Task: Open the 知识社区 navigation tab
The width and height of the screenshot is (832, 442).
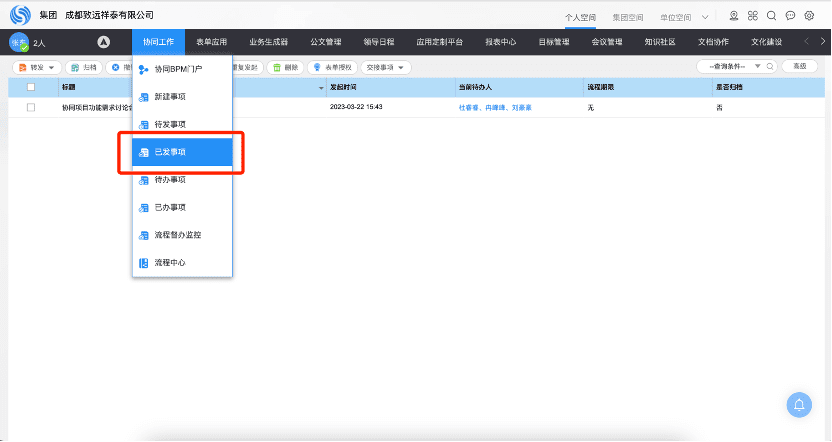Action: tap(660, 42)
